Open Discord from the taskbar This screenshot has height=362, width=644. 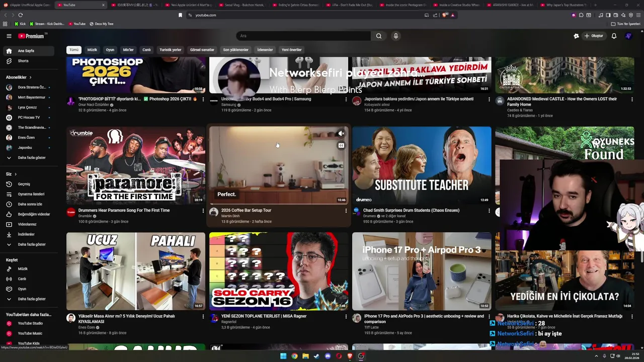(328, 356)
